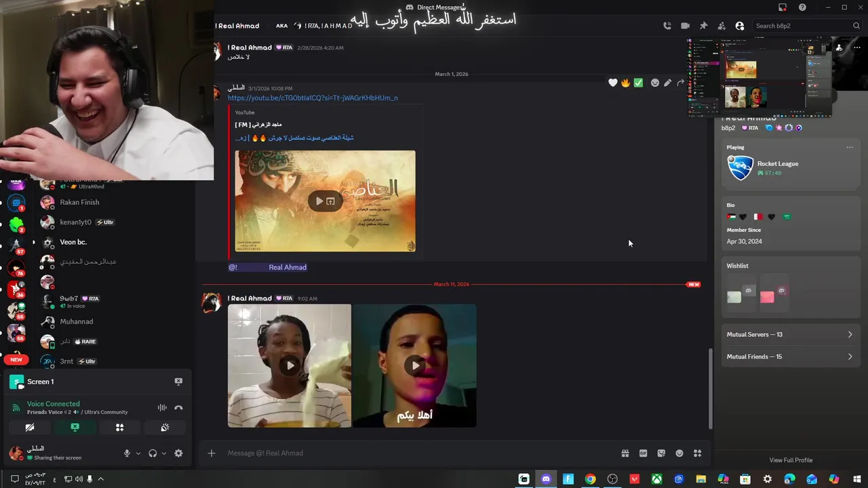
Task: Click the Message @! Real Ahmad text box
Action: (x=420, y=453)
